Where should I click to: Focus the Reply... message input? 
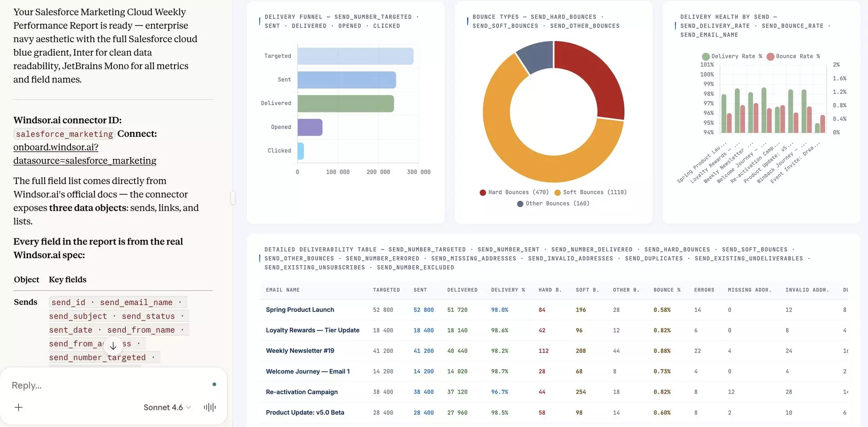point(110,385)
